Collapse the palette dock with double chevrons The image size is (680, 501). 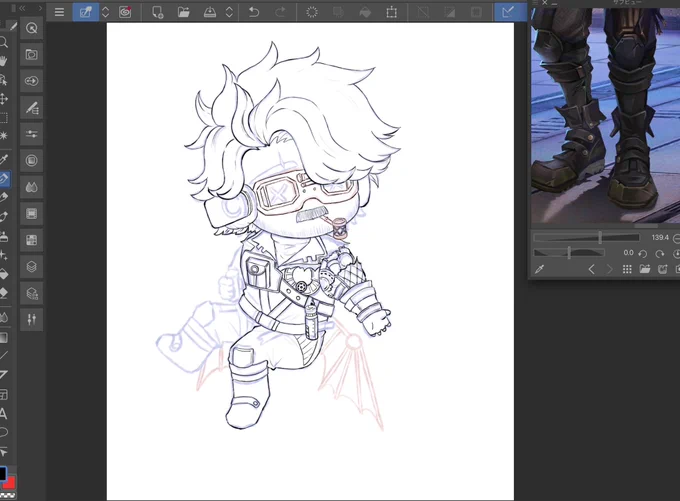pyautogui.click(x=21, y=8)
